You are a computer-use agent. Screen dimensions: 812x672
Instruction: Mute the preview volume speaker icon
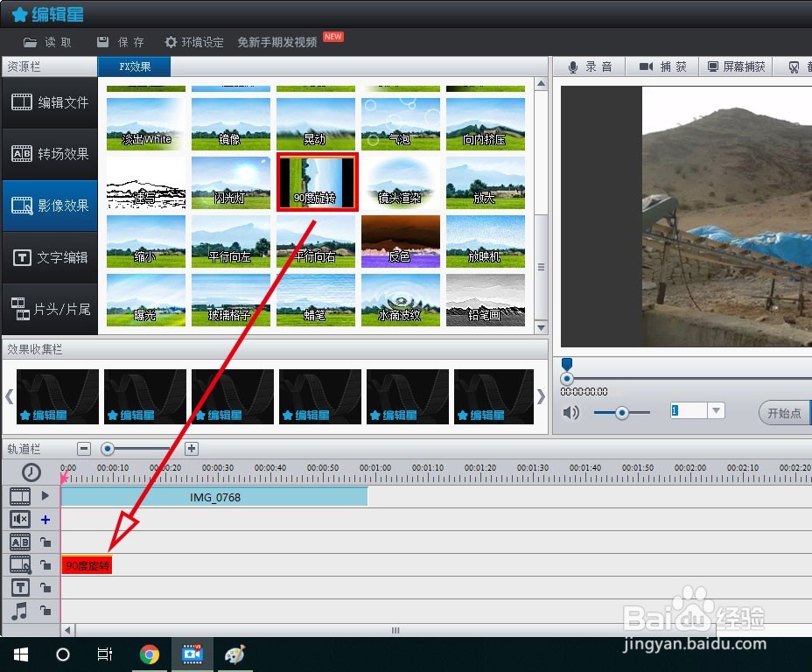[x=570, y=413]
